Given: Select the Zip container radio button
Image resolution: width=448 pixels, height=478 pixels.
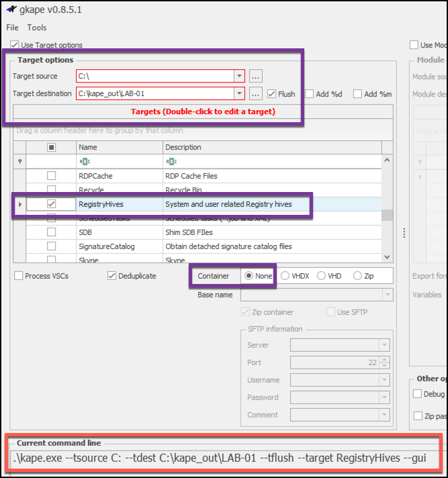Looking at the screenshot, I should [x=357, y=276].
